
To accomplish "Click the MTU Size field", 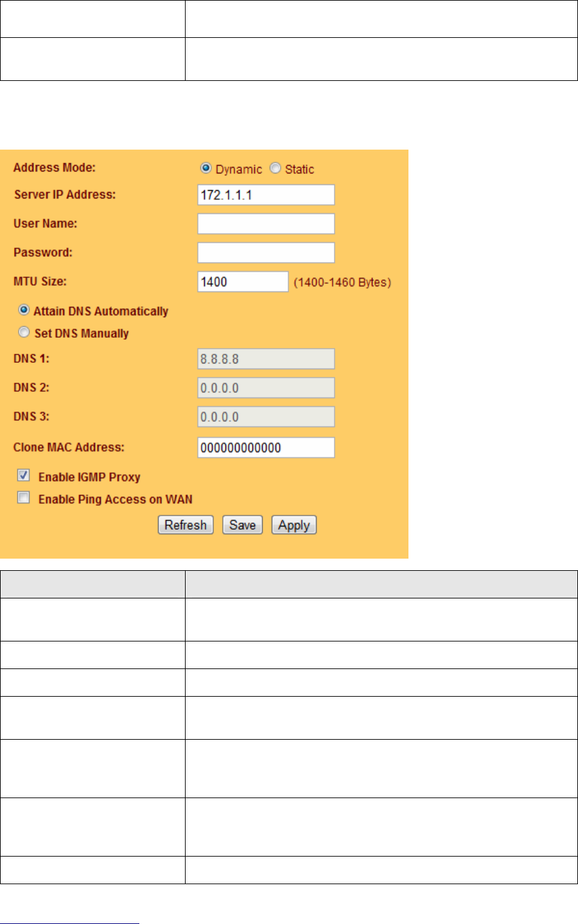I will click(x=243, y=282).
